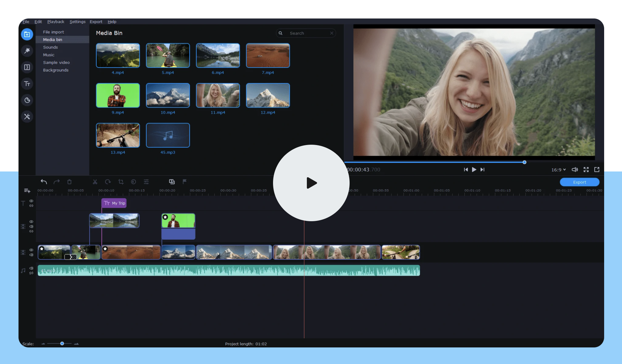Click the add track button

point(27,191)
